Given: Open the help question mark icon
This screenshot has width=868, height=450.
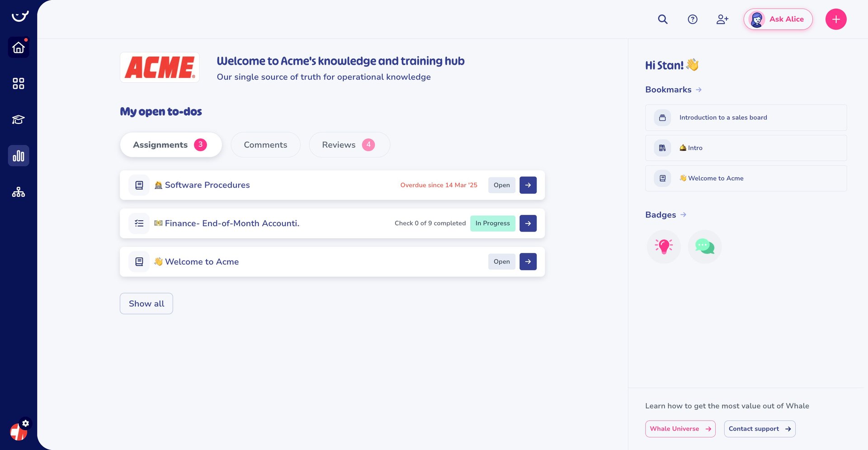Looking at the screenshot, I should [693, 19].
